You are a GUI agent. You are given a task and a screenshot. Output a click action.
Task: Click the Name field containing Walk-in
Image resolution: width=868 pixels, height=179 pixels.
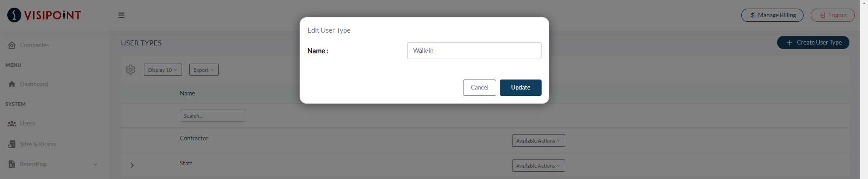coord(474,50)
